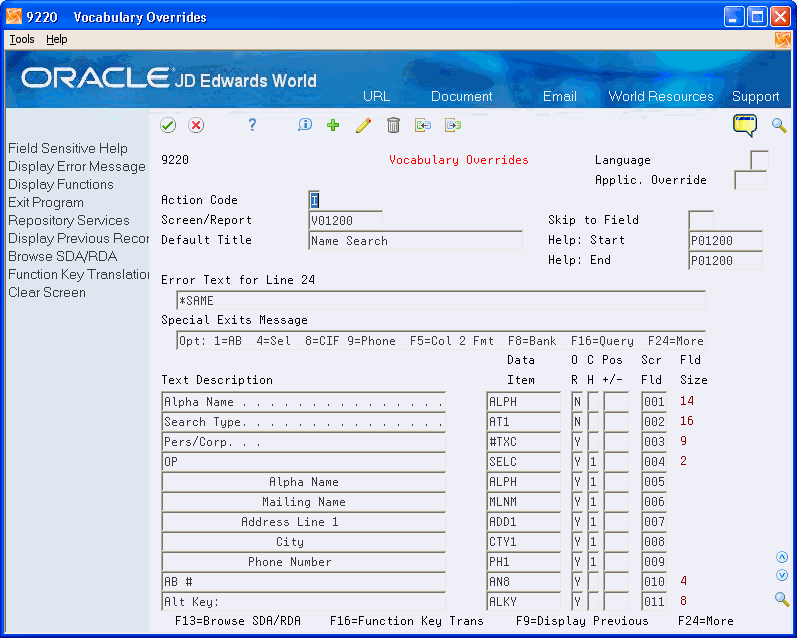Click the pencil change icon
This screenshot has width=797, height=638.
(363, 125)
